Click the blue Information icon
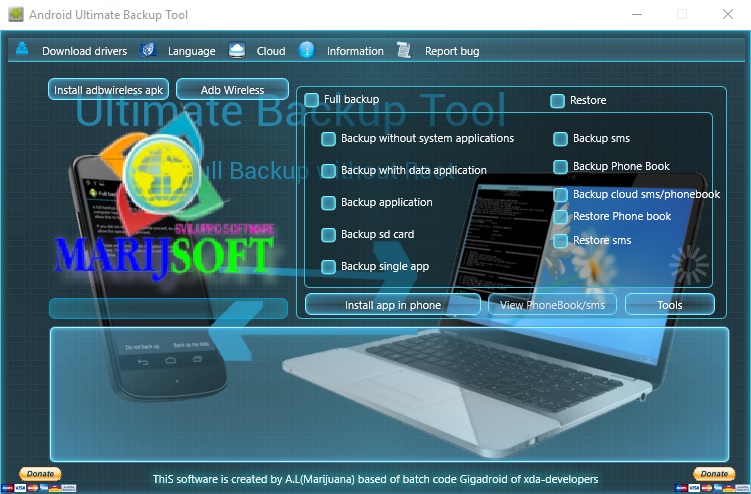This screenshot has height=494, width=751. pos(307,50)
